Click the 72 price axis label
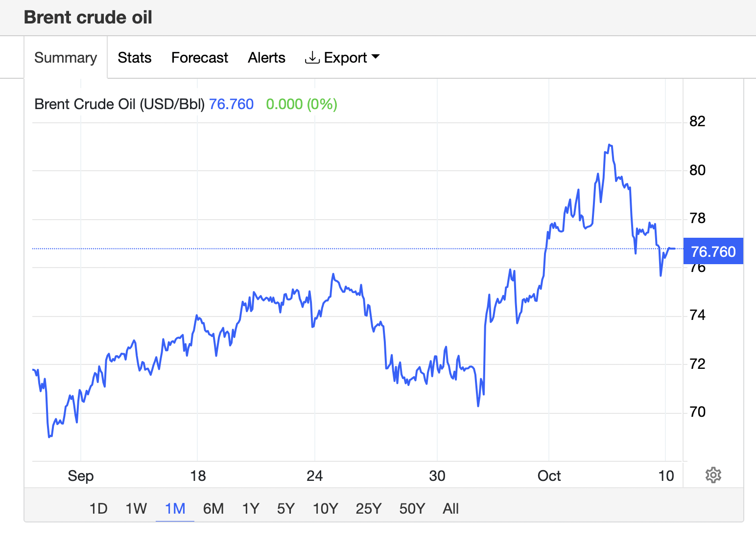Image resolution: width=756 pixels, height=543 pixels. (x=697, y=364)
